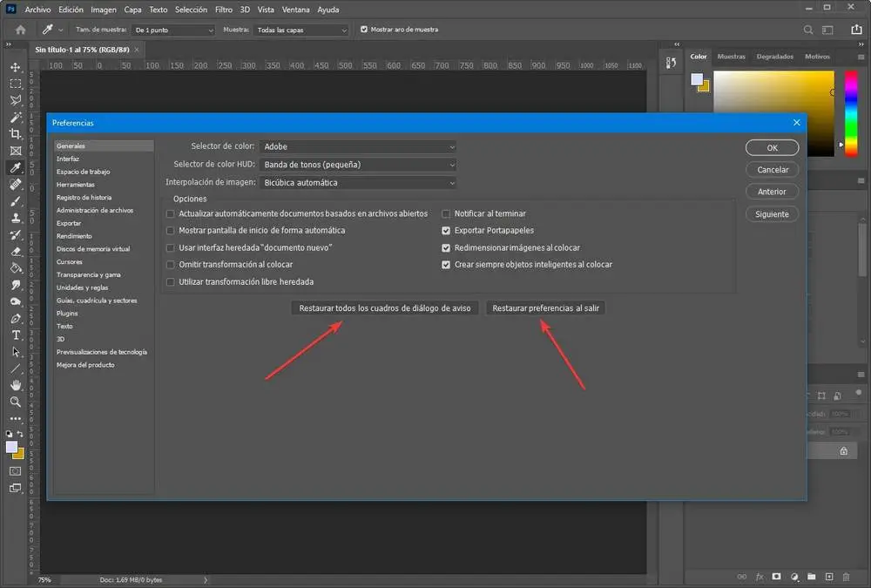Select Rendimiento in the preferences list
The width and height of the screenshot is (871, 588).
tap(74, 236)
